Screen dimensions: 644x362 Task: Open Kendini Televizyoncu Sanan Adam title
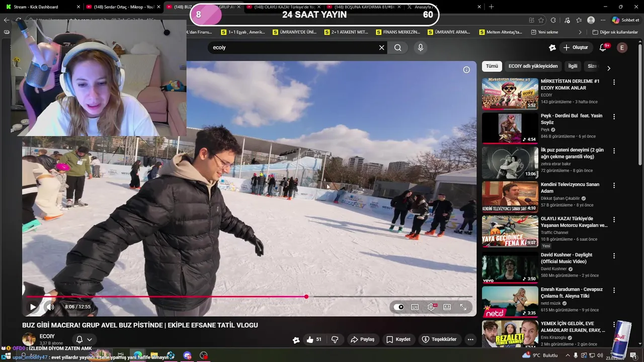click(570, 188)
